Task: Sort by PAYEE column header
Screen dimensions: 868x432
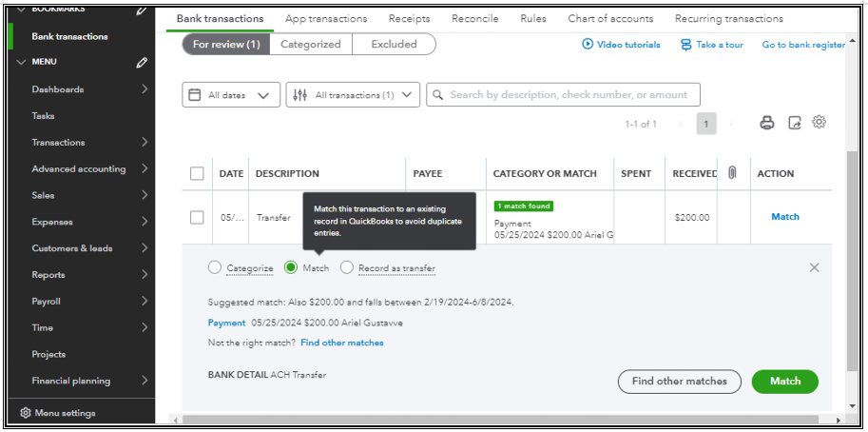Action: (428, 173)
